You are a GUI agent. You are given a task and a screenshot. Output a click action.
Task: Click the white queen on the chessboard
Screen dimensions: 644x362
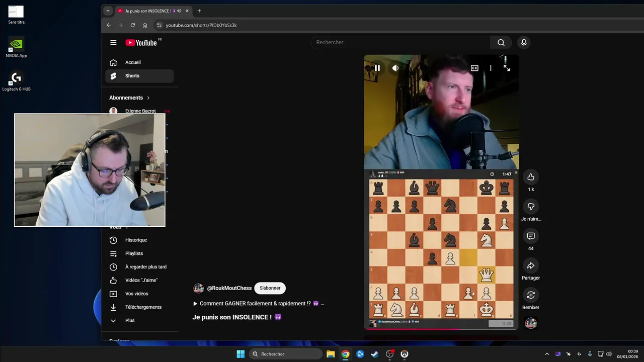pos(486,275)
